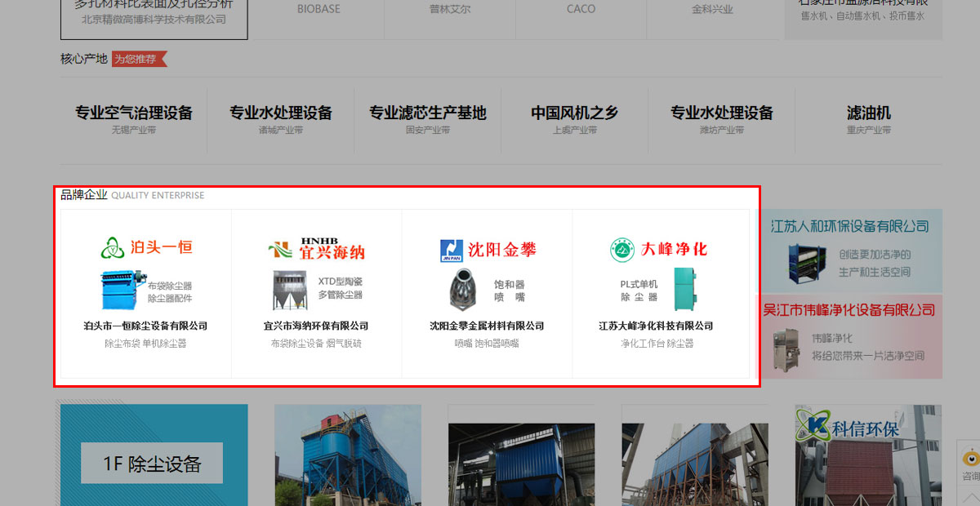The height and width of the screenshot is (506, 980).
Task: Open the 金科兴业 brand link
Action: (x=712, y=10)
